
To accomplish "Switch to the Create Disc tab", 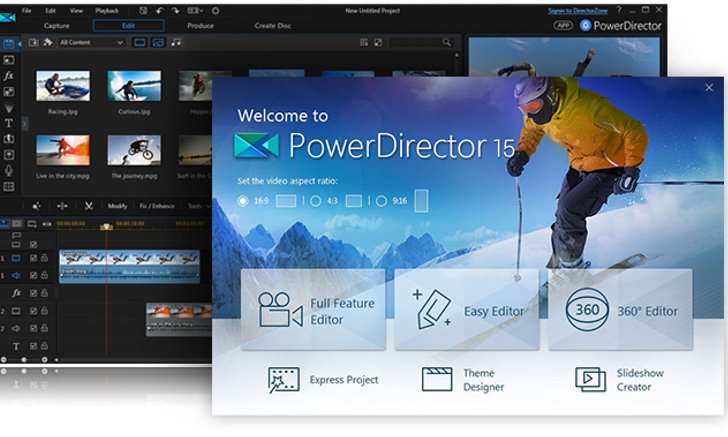I will pyautogui.click(x=273, y=26).
